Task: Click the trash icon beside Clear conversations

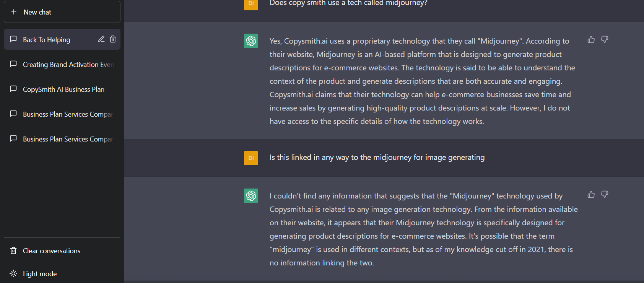Action: [x=13, y=250]
